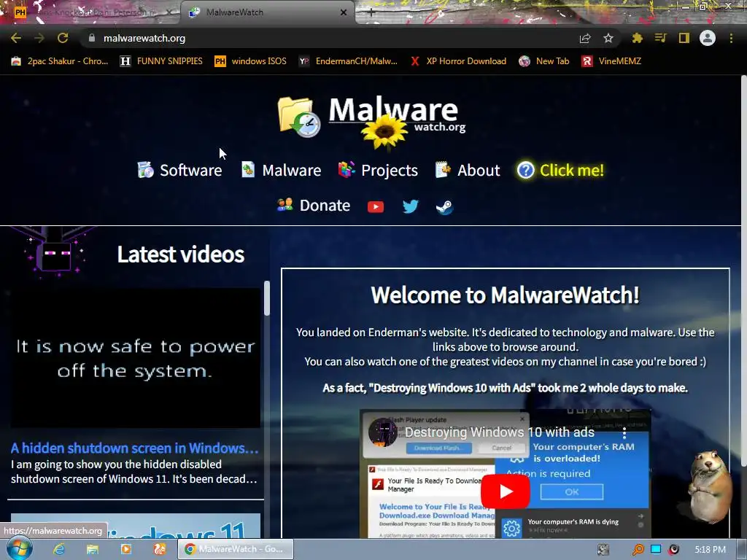
Task: Click the embedded video channel avatar
Action: pos(382,432)
